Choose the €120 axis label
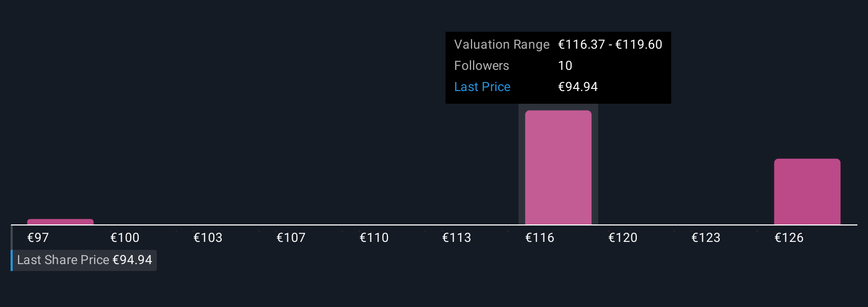Screen dimensions: 868x307 pyautogui.click(x=623, y=238)
